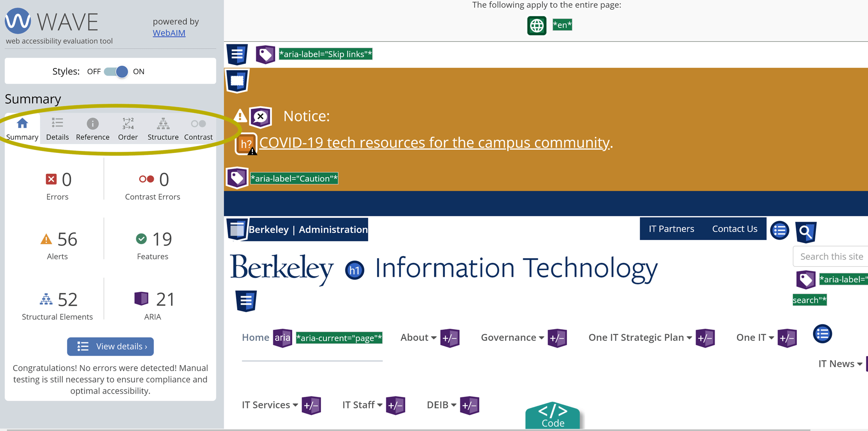Expand the IT Services dropdown menu

(x=270, y=405)
